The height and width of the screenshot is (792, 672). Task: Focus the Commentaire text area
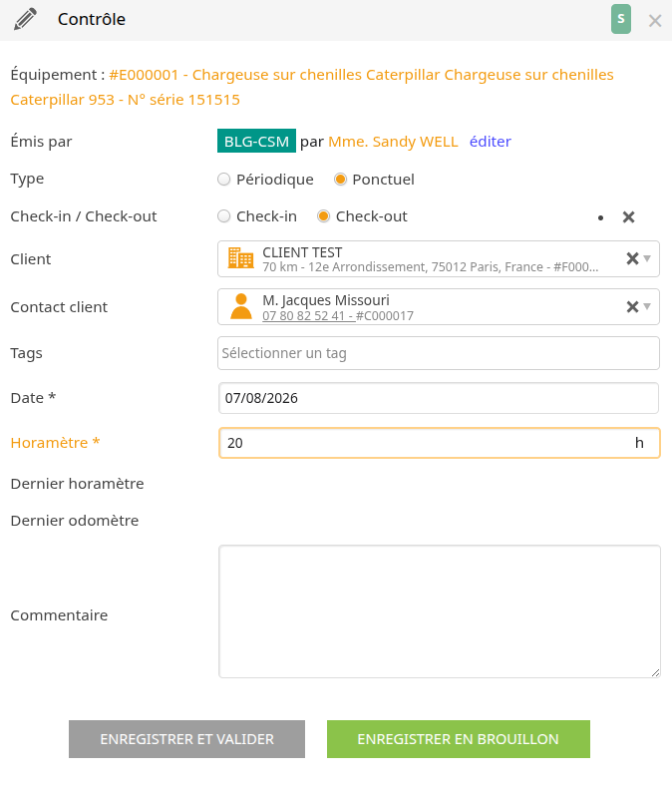(x=440, y=611)
